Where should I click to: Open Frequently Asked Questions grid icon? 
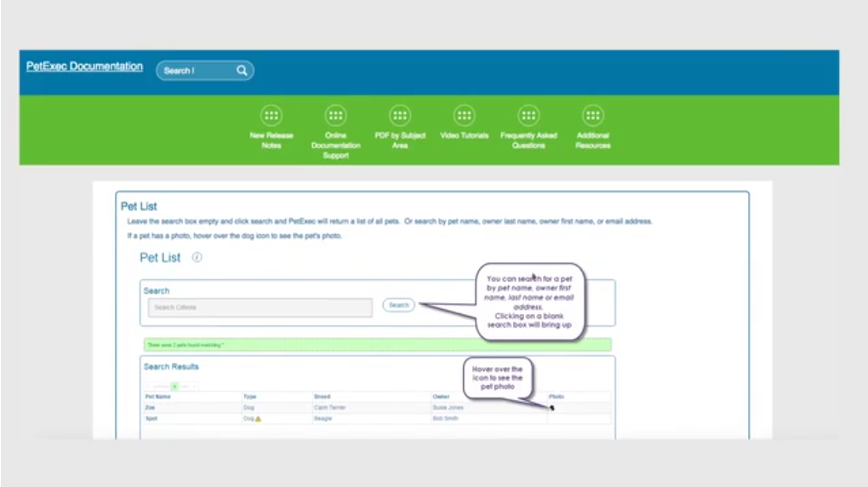coord(528,115)
